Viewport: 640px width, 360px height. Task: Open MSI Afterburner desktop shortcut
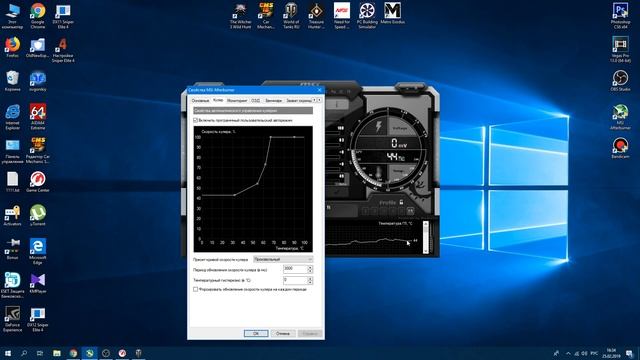[620, 116]
